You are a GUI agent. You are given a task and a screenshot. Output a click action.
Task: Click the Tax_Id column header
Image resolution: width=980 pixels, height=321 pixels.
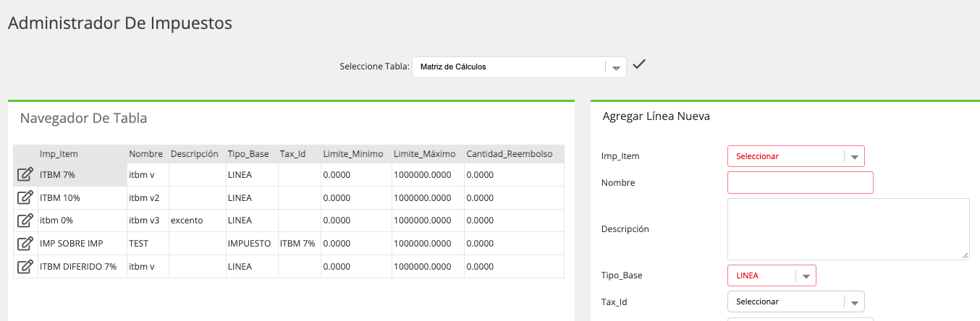click(x=293, y=154)
